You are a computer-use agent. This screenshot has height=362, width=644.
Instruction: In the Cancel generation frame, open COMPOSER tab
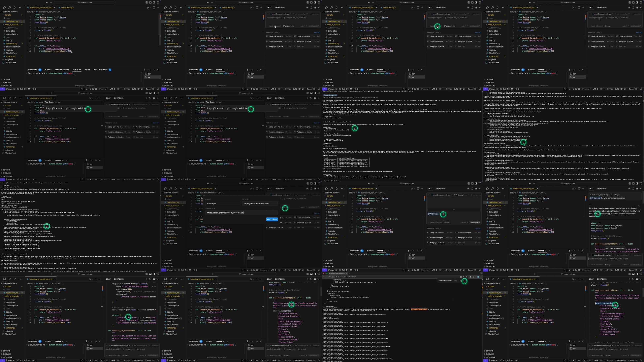click(x=602, y=189)
